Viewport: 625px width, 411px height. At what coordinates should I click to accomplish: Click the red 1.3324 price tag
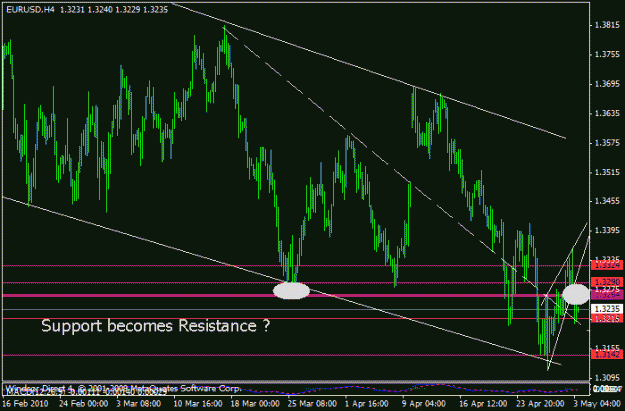(607, 265)
